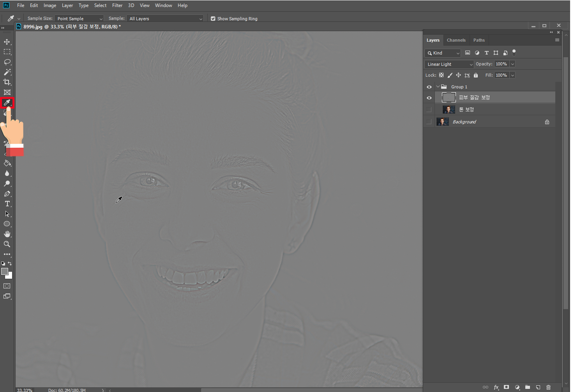Swap foreground and background colors

tap(10, 264)
